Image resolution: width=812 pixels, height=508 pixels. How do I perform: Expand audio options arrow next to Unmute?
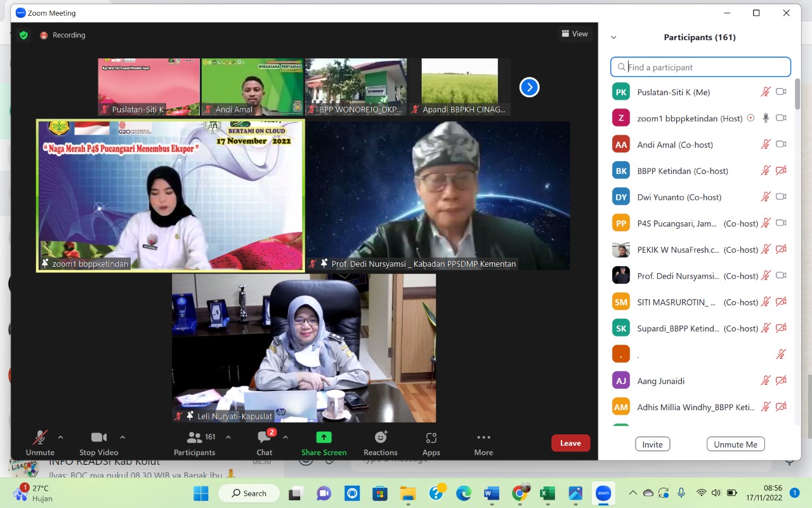(61, 437)
